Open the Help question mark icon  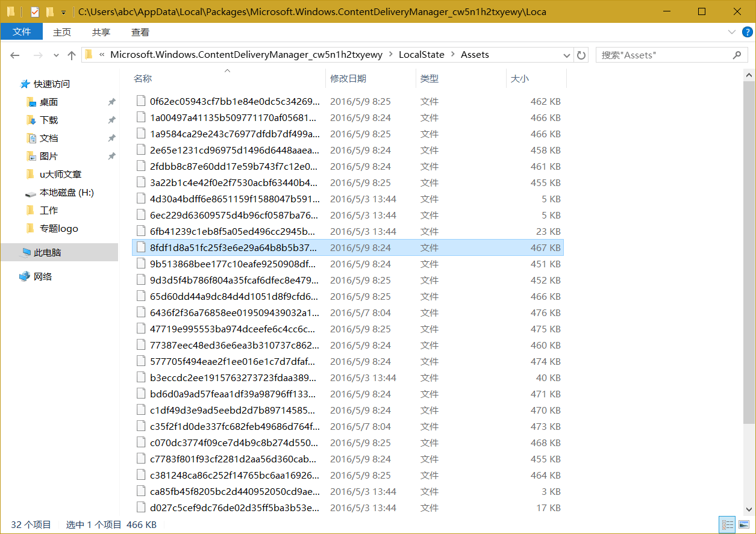pos(747,32)
